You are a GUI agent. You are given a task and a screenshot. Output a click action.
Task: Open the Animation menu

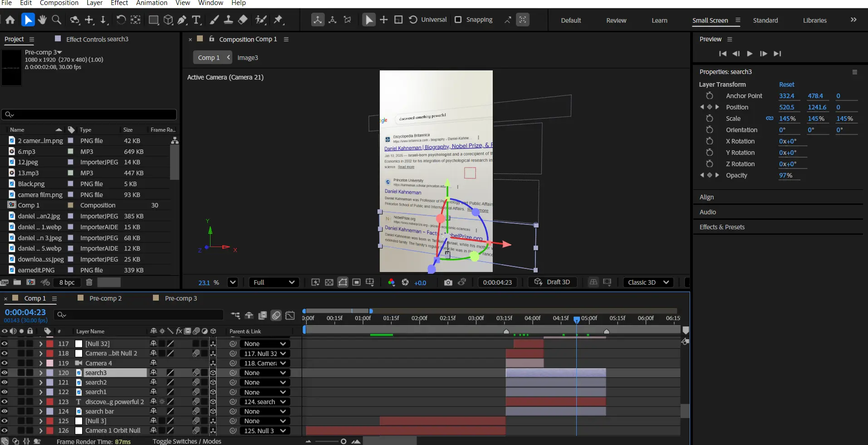coord(152,3)
